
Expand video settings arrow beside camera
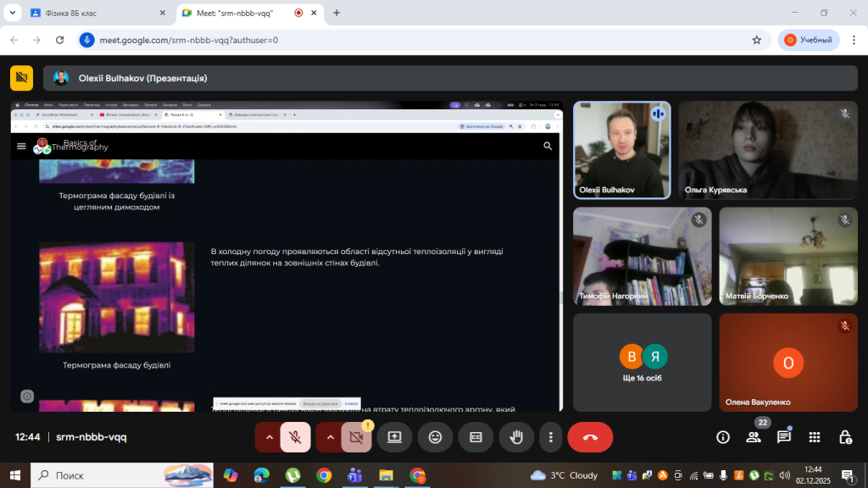point(331,437)
